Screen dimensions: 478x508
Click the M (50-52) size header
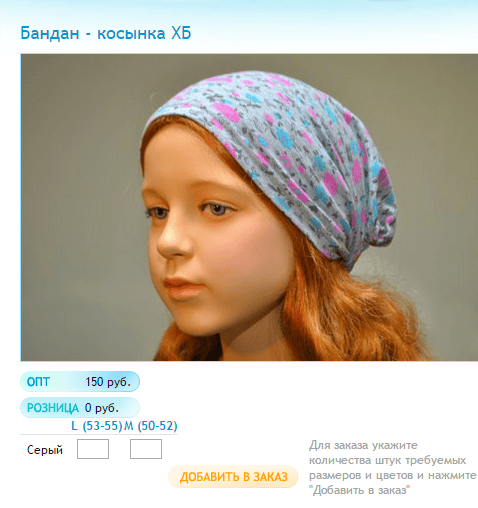click(151, 426)
